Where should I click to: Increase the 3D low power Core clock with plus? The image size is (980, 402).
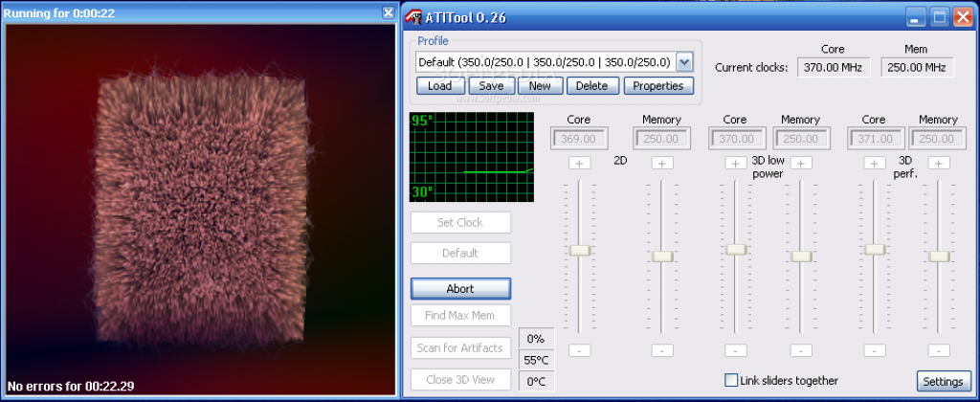click(x=735, y=164)
